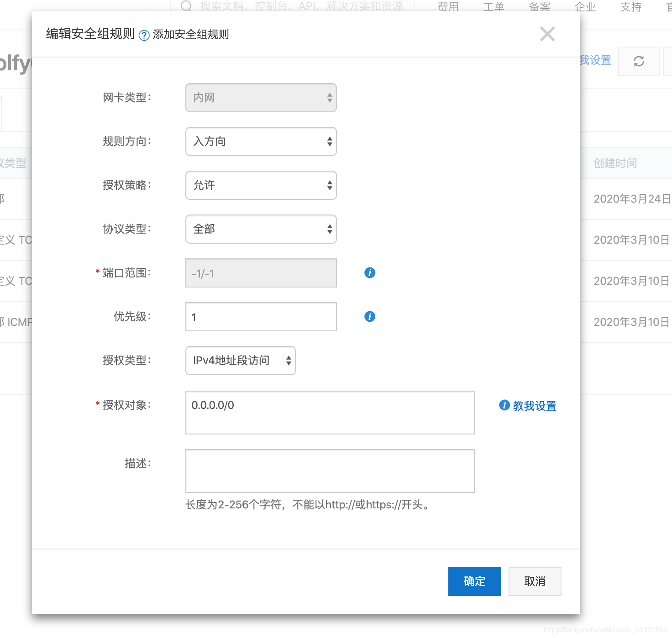The height and width of the screenshot is (638, 672).
Task: Click the 端口范围 field showing -1/-1
Action: coord(261,273)
